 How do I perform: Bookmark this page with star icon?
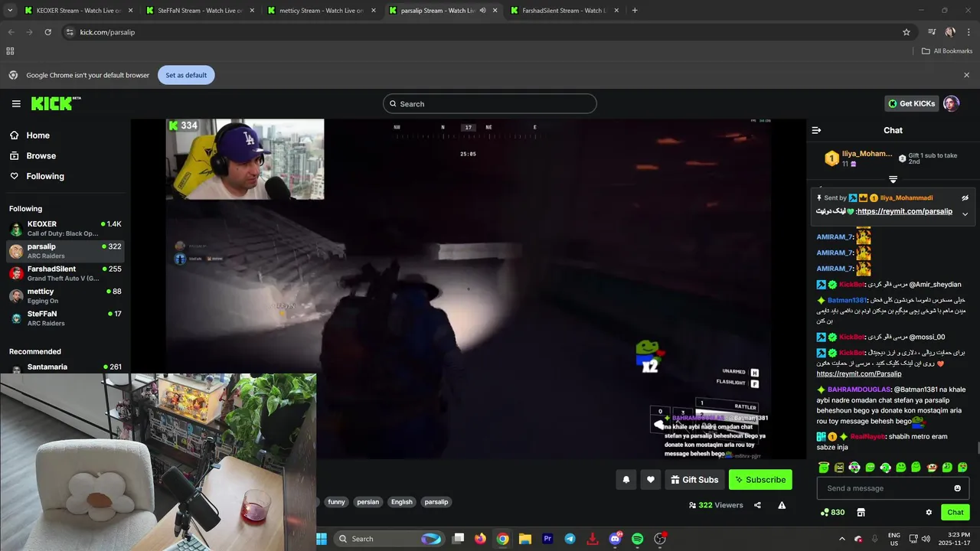pyautogui.click(x=906, y=32)
